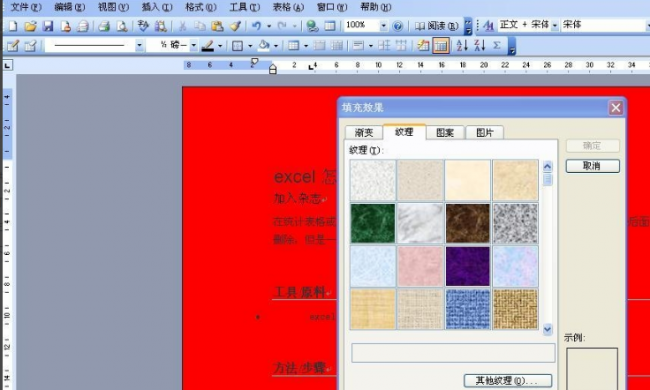Viewport: 650px width, 390px height.
Task: Switch to the 图片 tab
Action: click(485, 133)
